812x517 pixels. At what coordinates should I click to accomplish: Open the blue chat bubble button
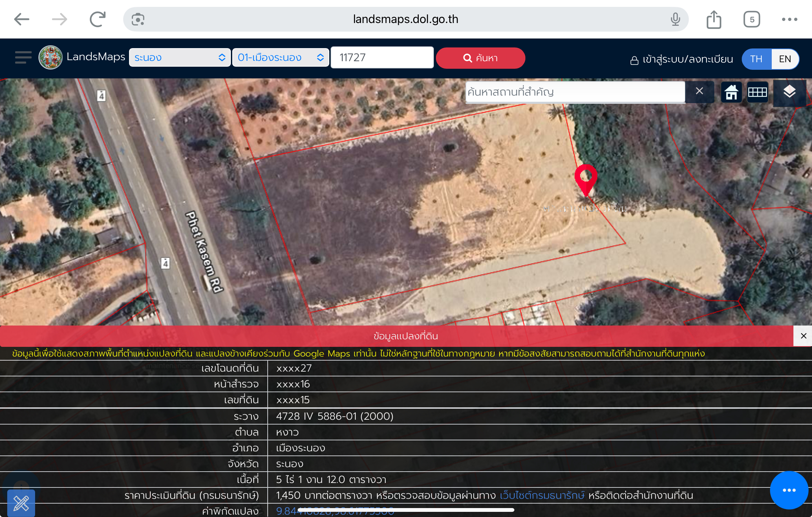coord(789,490)
